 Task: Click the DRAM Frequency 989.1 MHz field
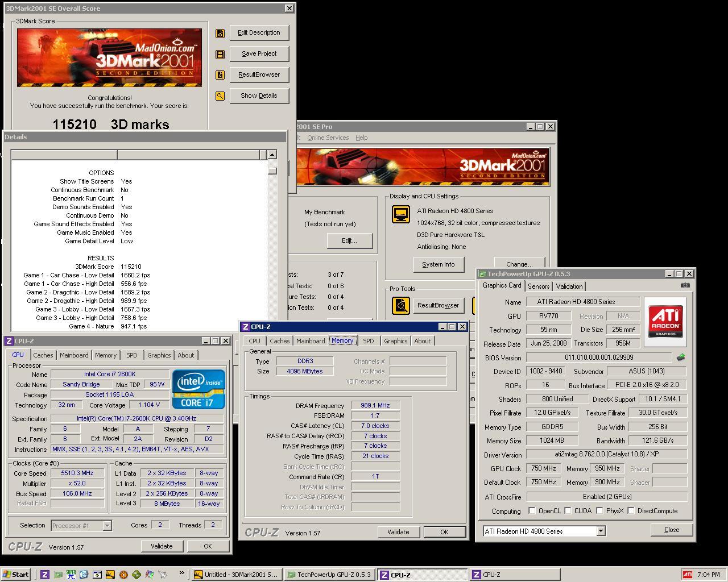point(375,405)
